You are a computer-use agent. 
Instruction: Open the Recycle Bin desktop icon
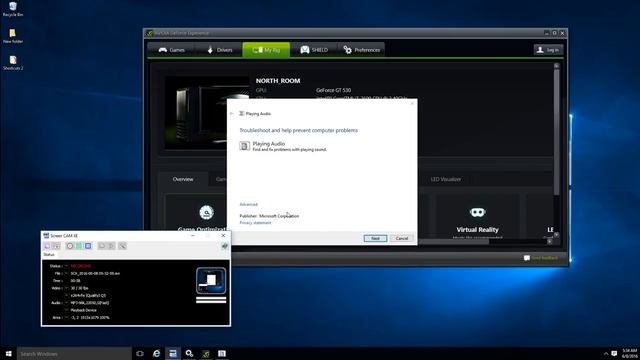[13, 9]
